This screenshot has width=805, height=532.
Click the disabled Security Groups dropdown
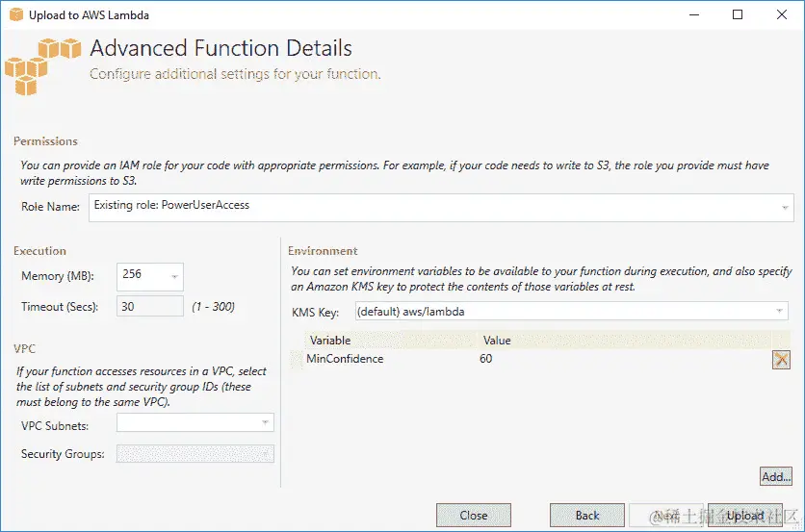tap(195, 453)
